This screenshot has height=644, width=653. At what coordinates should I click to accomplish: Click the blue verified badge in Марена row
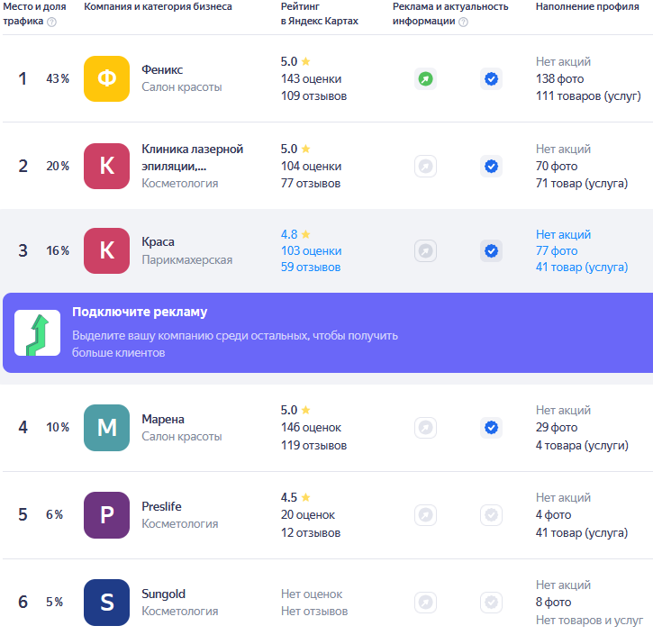click(492, 428)
